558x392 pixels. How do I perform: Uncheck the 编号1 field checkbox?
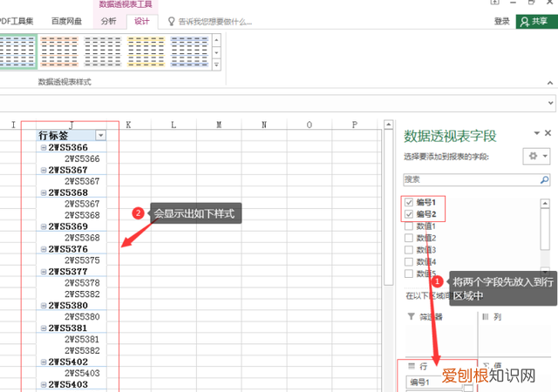(409, 202)
